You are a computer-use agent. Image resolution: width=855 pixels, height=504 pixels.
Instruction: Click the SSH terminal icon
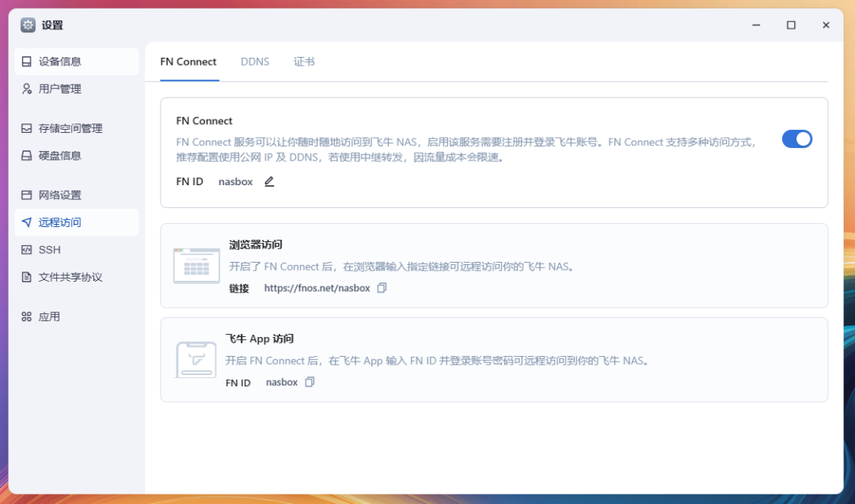[x=26, y=249]
